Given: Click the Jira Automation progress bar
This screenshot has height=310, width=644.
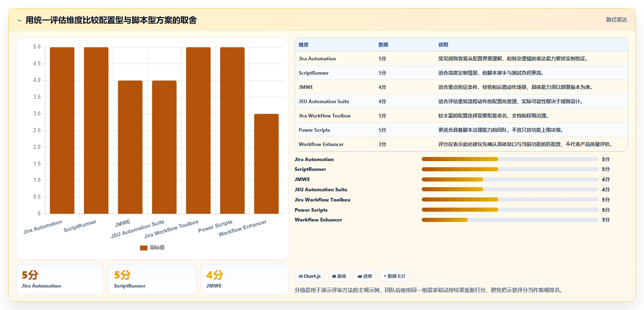Looking at the screenshot, I should tap(510, 159).
